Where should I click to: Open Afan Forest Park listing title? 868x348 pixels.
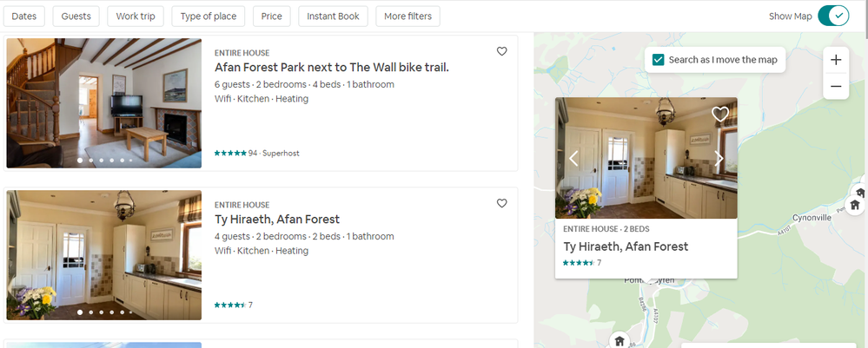331,68
